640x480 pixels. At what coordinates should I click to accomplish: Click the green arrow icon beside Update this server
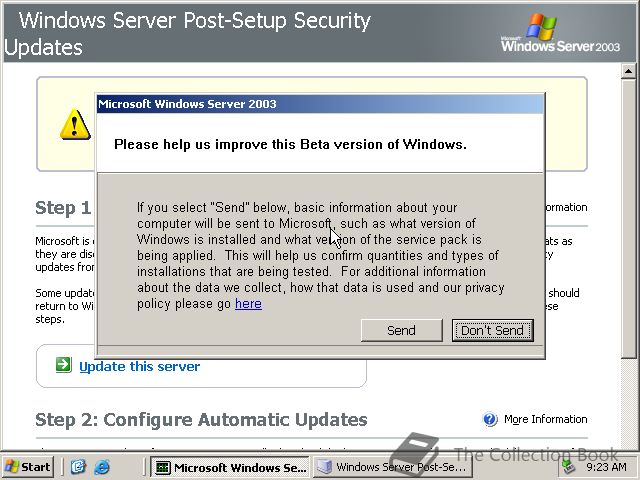tap(64, 364)
